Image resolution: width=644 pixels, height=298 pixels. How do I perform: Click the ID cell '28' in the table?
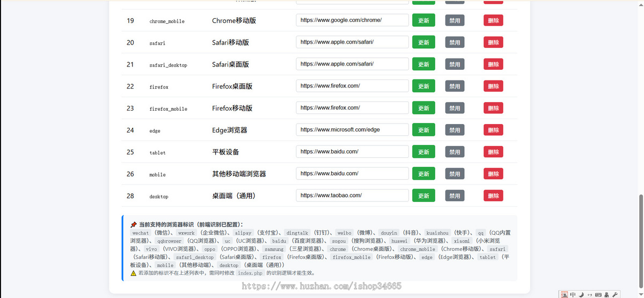pos(130,196)
